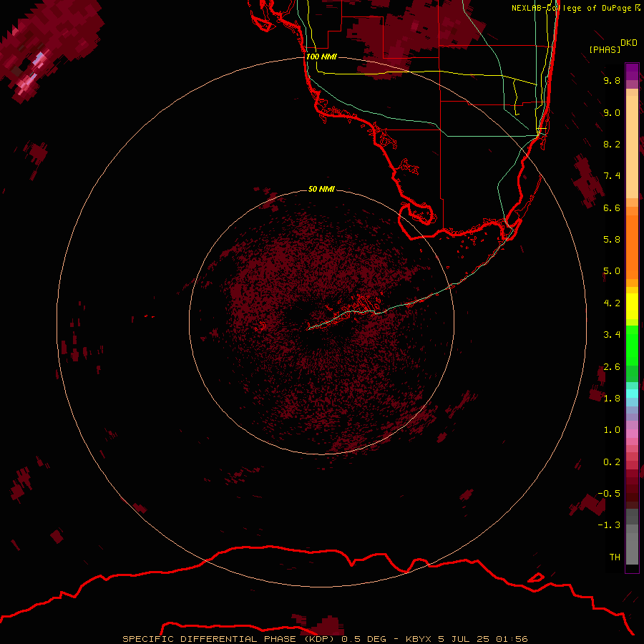The image size is (644, 644).
Task: Click the gray TH segment of the color bar
Action: point(632,548)
